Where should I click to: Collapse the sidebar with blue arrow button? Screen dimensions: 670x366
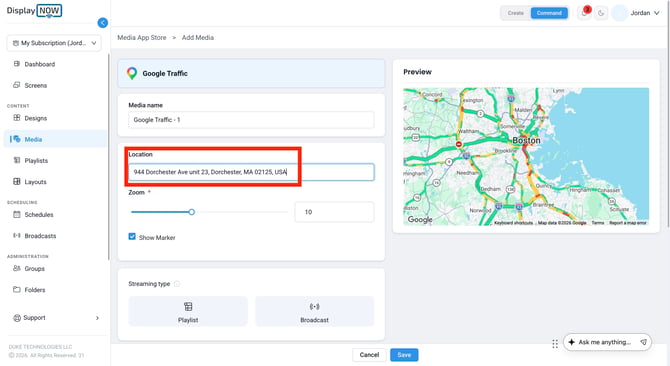103,23
